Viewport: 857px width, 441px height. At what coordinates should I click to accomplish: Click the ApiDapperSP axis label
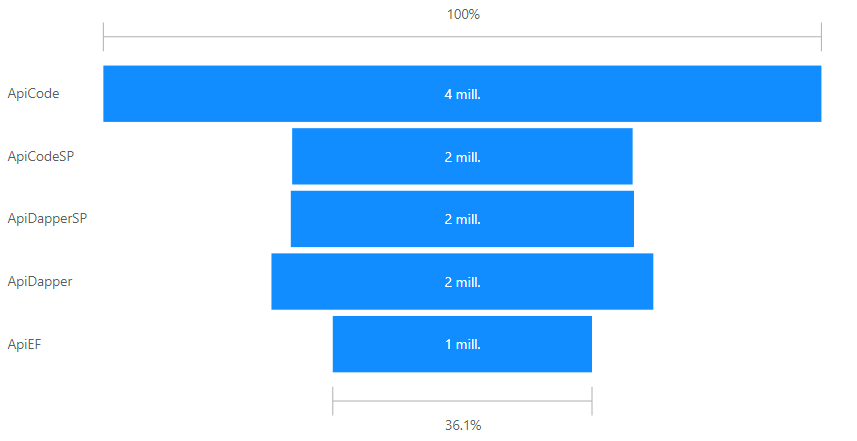click(x=47, y=219)
